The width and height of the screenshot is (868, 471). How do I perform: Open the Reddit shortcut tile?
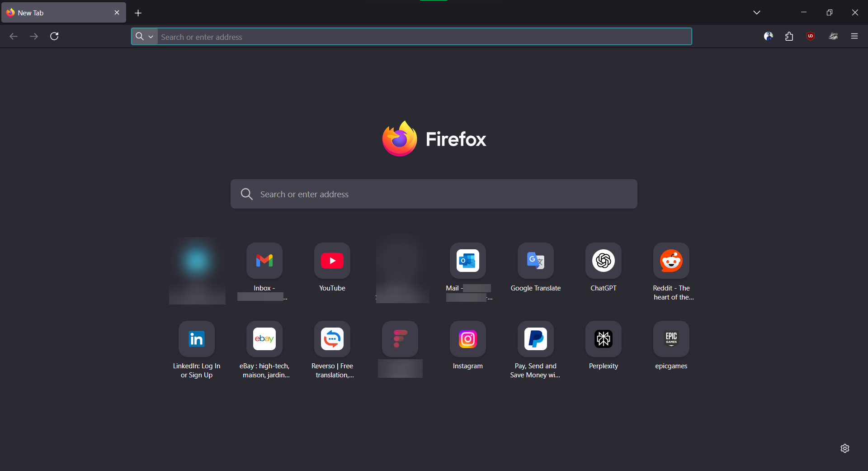[x=671, y=261]
